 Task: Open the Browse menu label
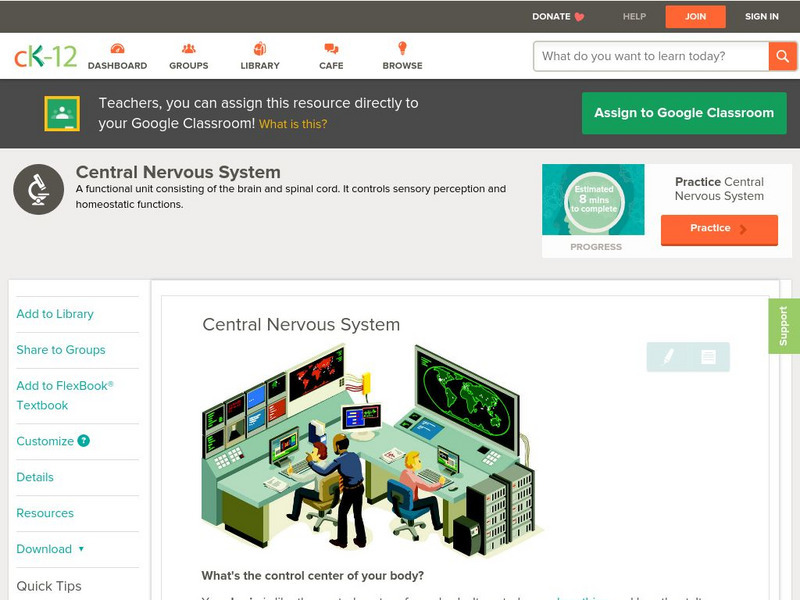tap(402, 65)
